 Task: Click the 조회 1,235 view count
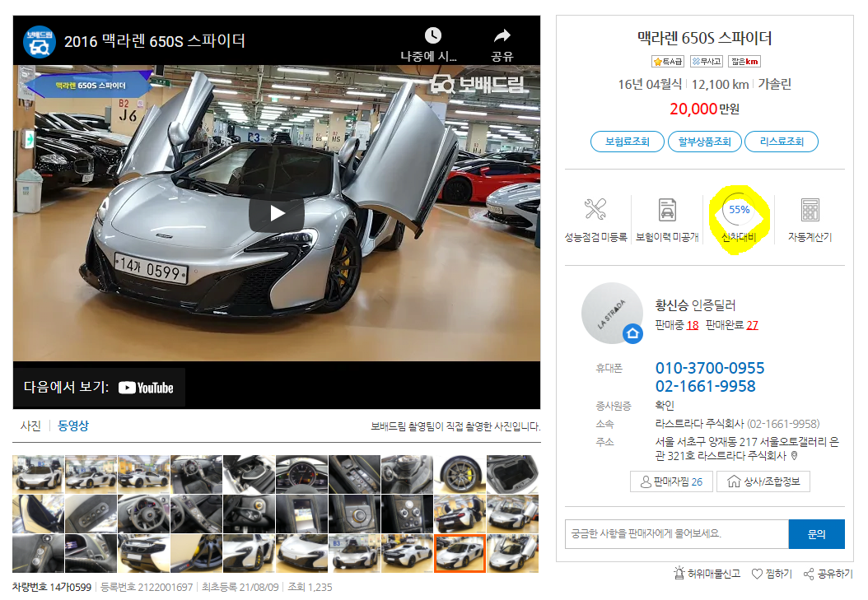pos(310,588)
